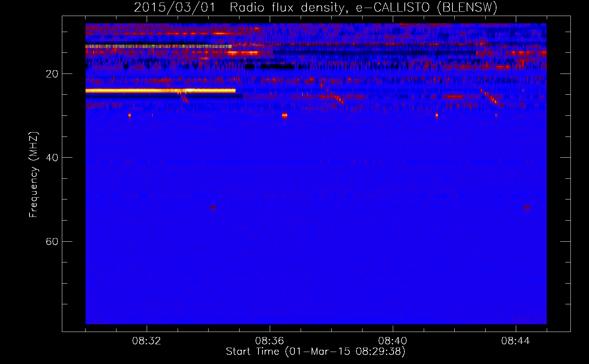Click the 20 frequency tick label
Screen dimensions: 589x364
52,74
